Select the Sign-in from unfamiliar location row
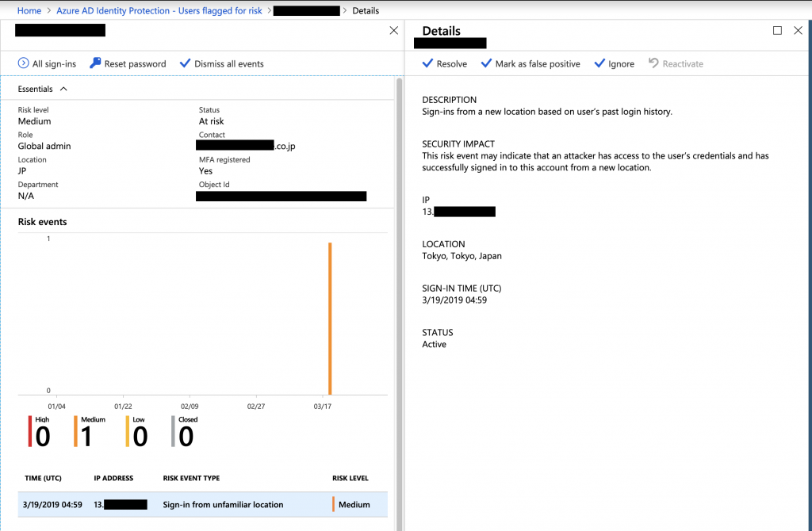 pos(202,505)
